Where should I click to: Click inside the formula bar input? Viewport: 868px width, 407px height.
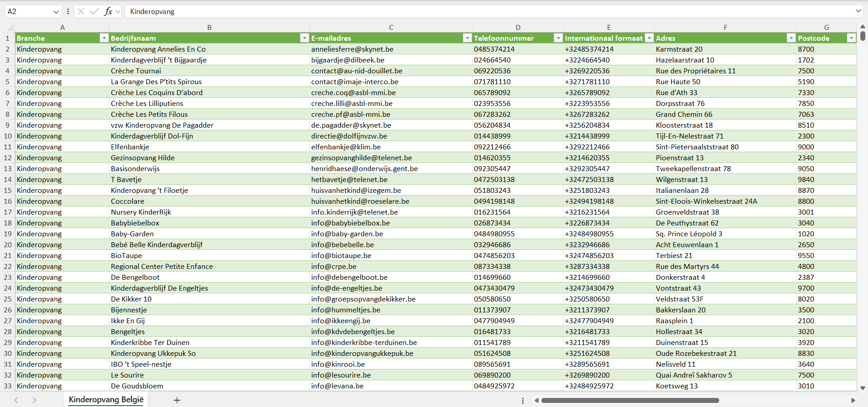452,11
